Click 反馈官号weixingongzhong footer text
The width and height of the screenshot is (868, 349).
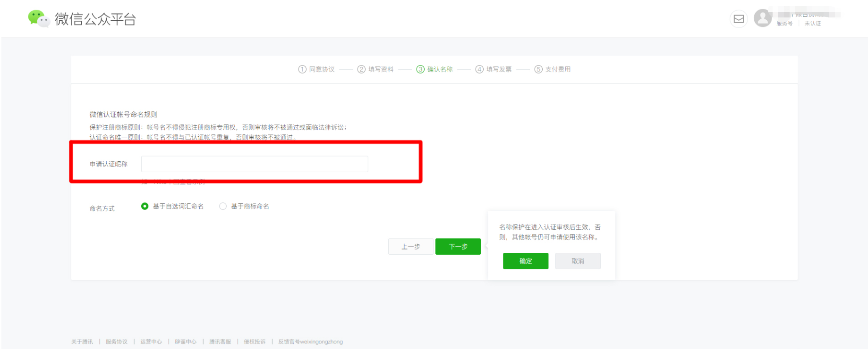(x=310, y=342)
